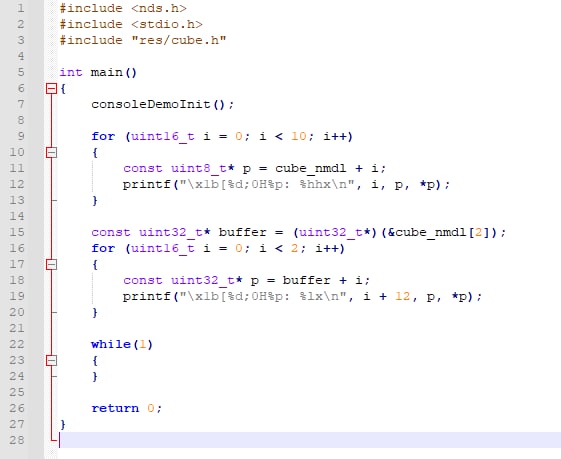Collapse the second for-loop fold at line 17
This screenshot has width=561, height=459.
click(x=52, y=264)
